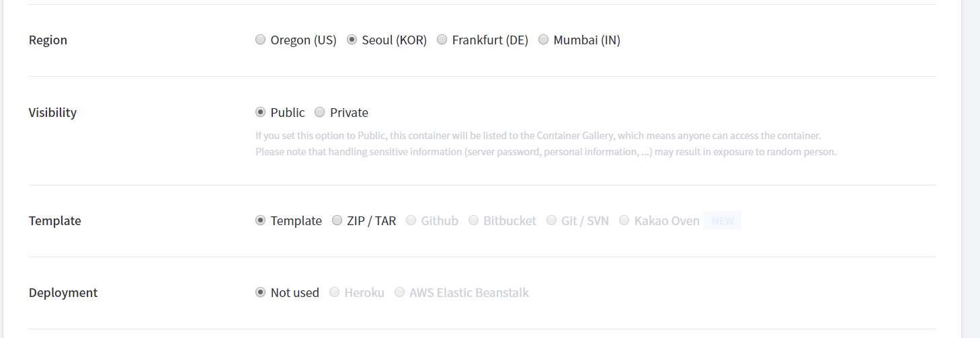
Task: Click the vertical scrollbar on the right
Action: (971, 168)
